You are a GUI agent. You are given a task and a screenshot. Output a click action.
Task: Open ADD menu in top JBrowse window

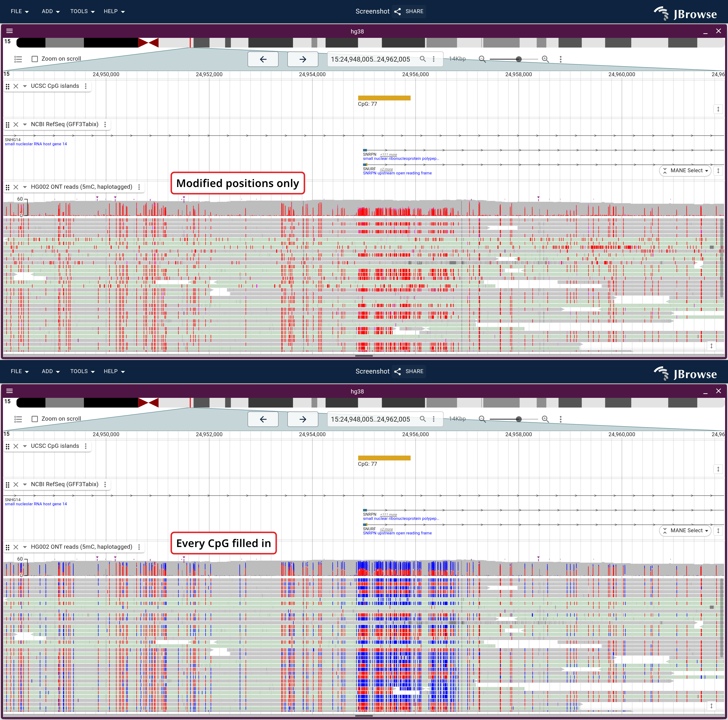[50, 11]
